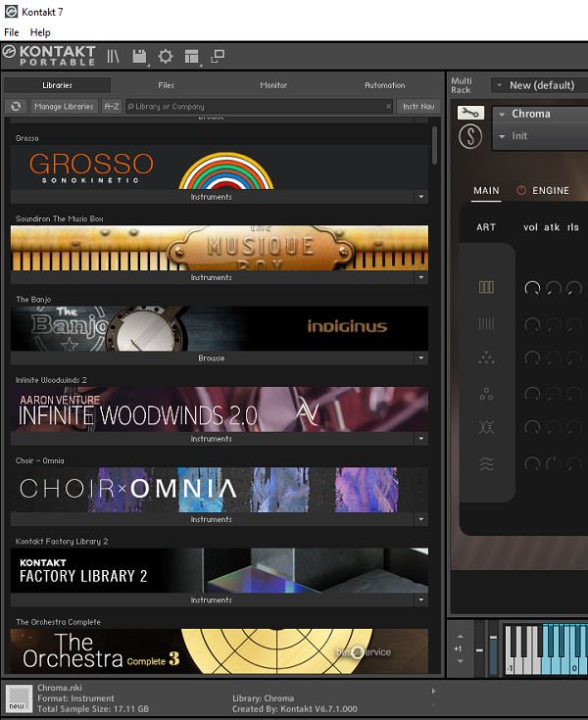Click The Banjo Browse button
Viewport: 588px width, 720px height.
[212, 358]
